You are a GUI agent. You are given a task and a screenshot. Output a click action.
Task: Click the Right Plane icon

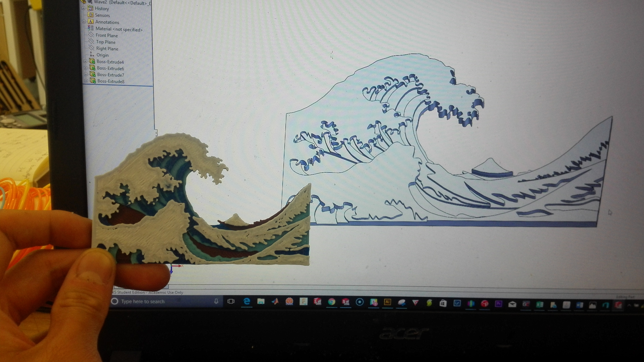pyautogui.click(x=92, y=48)
